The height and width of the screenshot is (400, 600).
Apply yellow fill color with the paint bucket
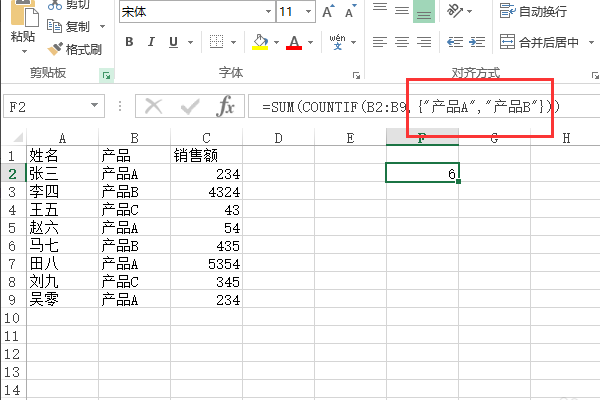(260, 42)
